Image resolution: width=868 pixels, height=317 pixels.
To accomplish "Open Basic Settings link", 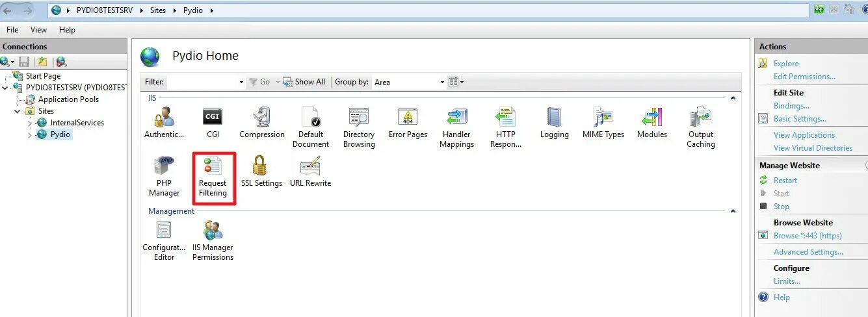I will [800, 119].
